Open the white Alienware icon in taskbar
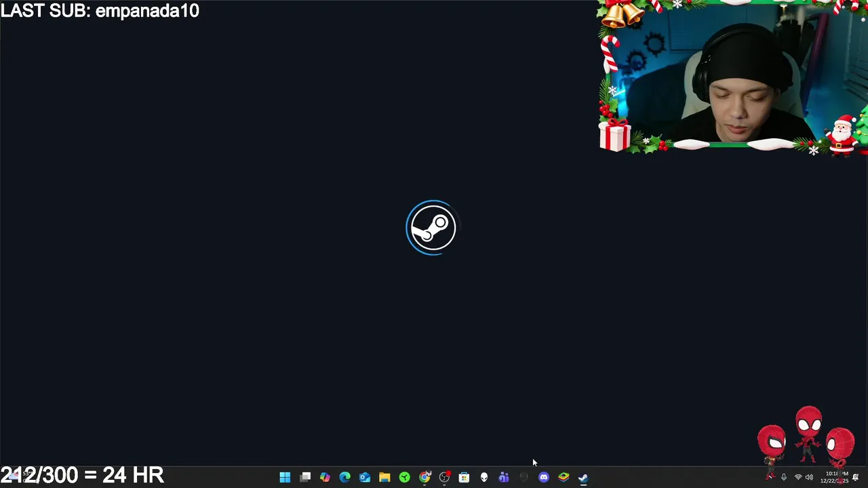The width and height of the screenshot is (868, 488). click(484, 477)
